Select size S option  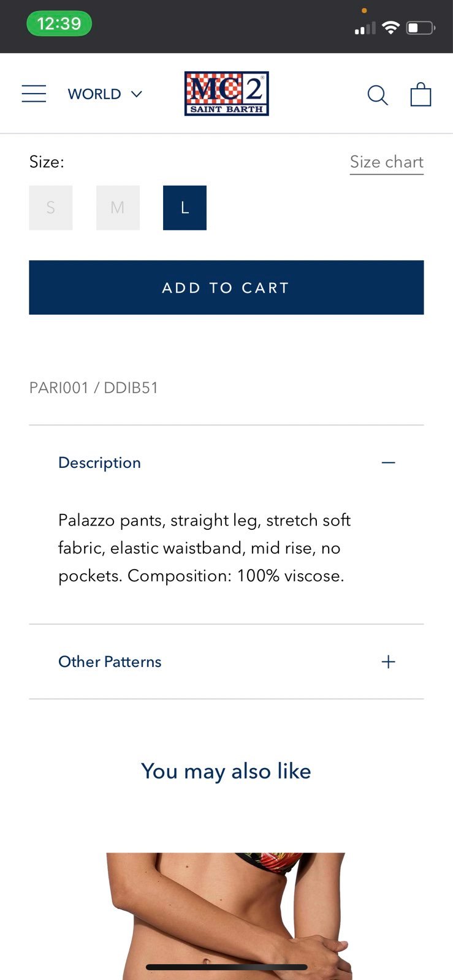51,208
